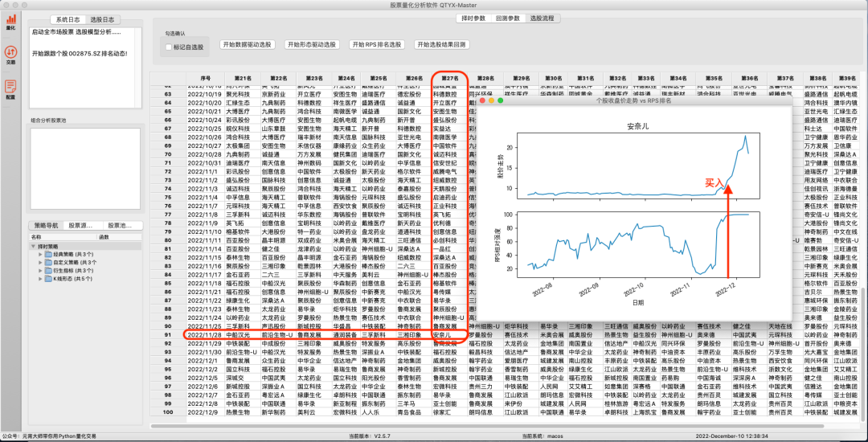Select the K线形态 folder icon

[x=49, y=279]
